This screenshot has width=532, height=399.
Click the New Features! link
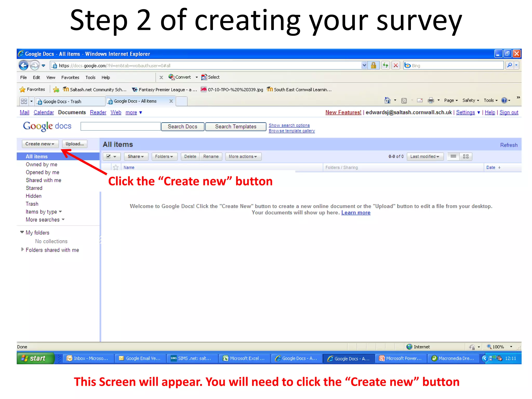(x=343, y=112)
